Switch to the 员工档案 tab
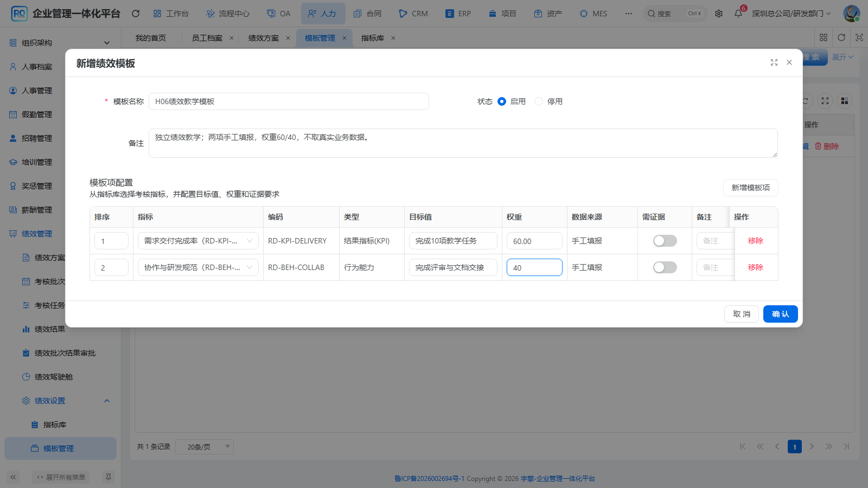The image size is (868, 488). (x=207, y=38)
